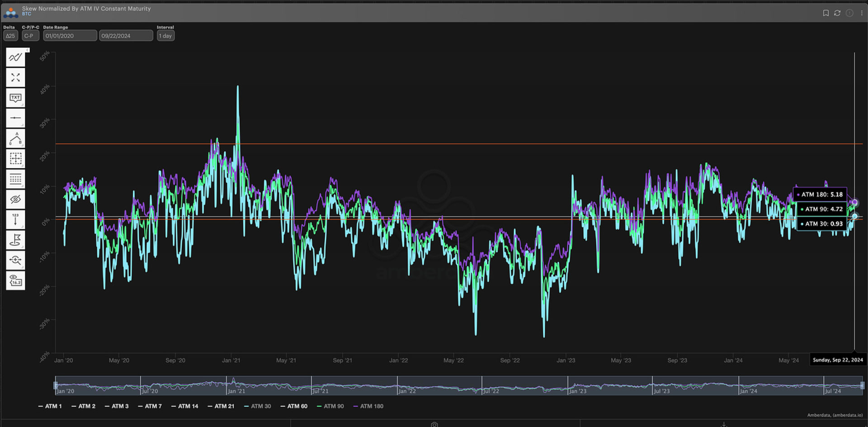Screen dimensions: 868x427
Task: Click the chart title Skew Normalized By ATM IV
Action: pos(86,9)
